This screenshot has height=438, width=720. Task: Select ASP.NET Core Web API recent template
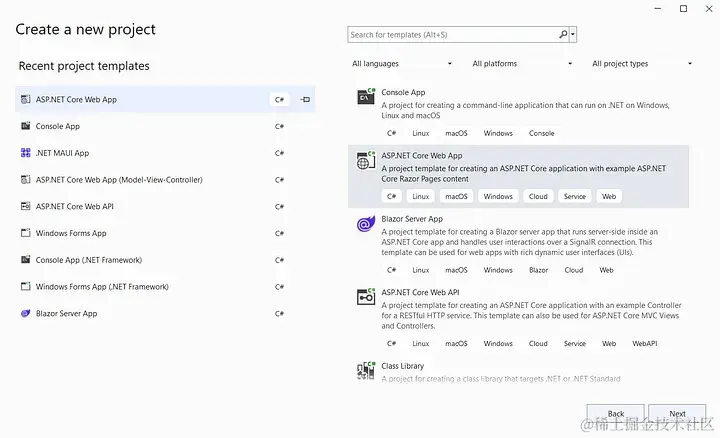165,206
